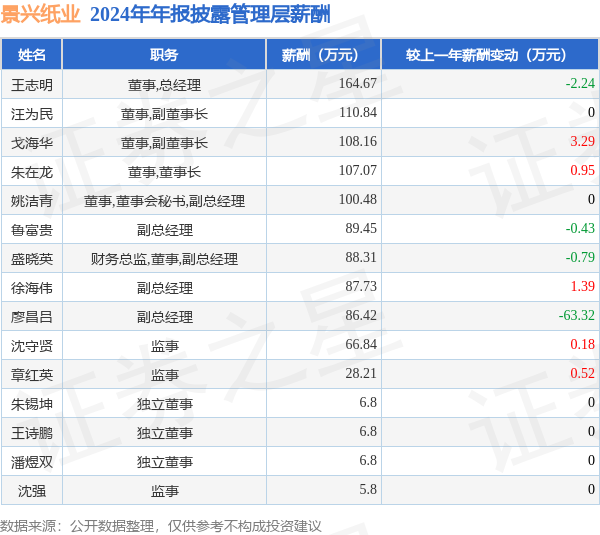This screenshot has height=535, width=600.
Task: Select 朱锡坤's position 独立董事
Action: [165, 404]
